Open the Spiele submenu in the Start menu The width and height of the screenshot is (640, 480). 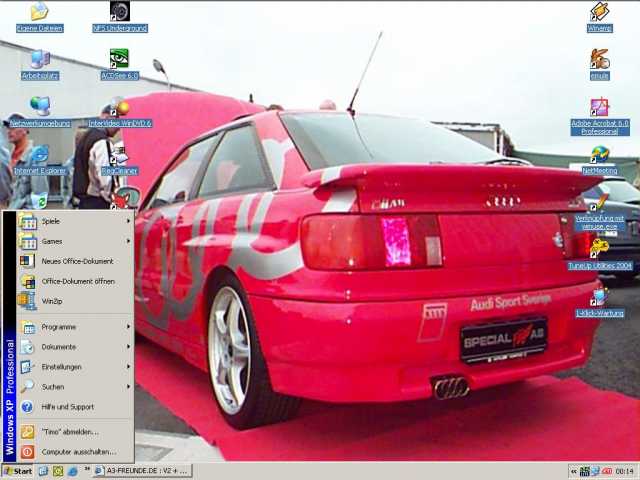coord(76,221)
